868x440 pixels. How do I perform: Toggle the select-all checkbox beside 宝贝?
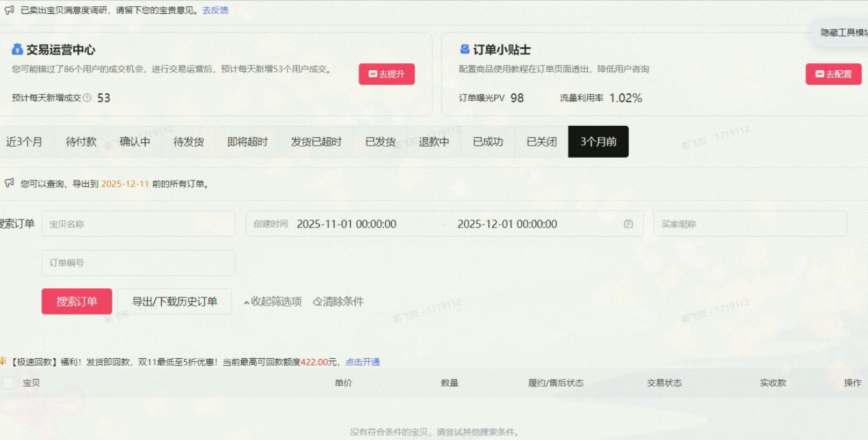point(8,383)
